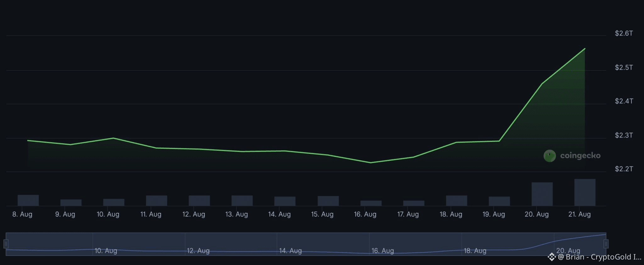The image size is (644, 265).
Task: Select the 9. Aug axis label
Action: [x=65, y=214]
